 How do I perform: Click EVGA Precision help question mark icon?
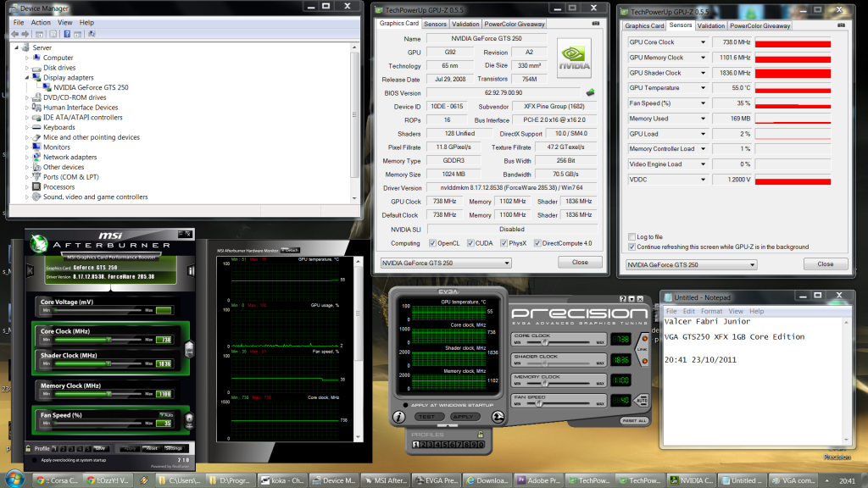click(x=620, y=300)
